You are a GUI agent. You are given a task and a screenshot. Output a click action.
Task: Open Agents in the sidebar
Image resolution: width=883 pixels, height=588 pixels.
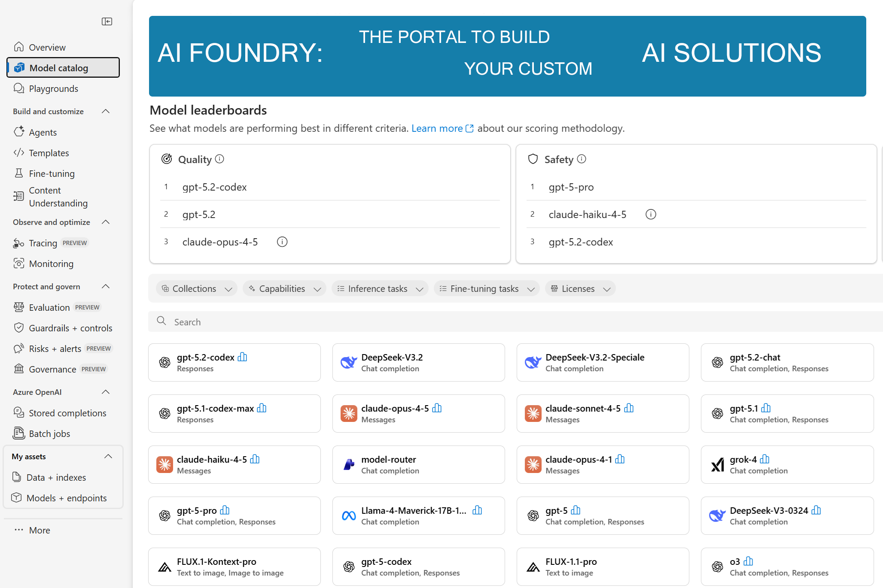coord(63,132)
